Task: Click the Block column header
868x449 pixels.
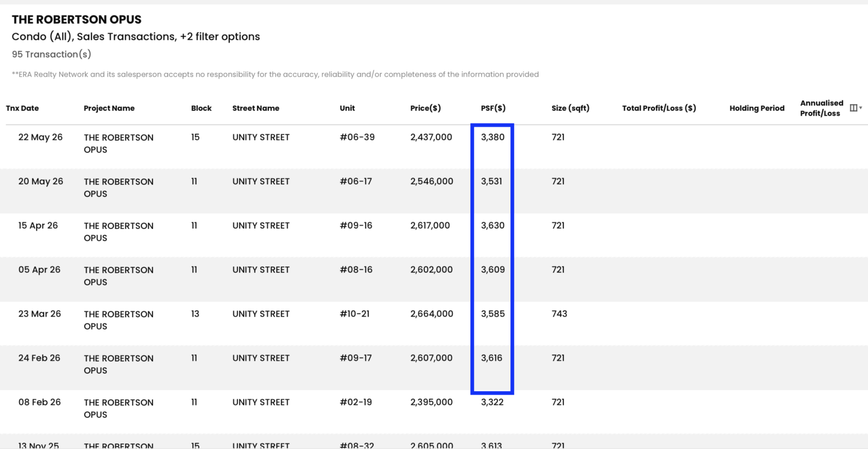Action: pyautogui.click(x=201, y=108)
